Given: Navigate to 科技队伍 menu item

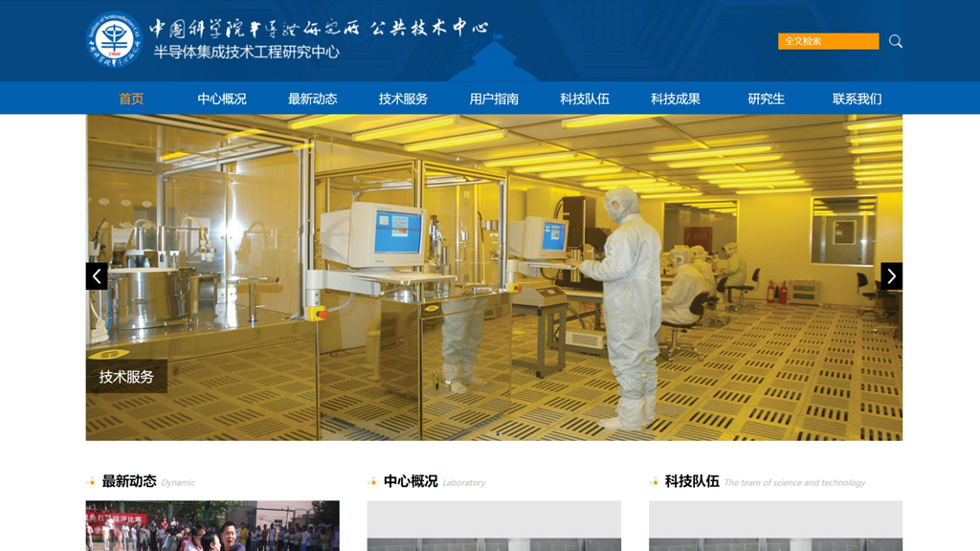Looking at the screenshot, I should [x=585, y=99].
